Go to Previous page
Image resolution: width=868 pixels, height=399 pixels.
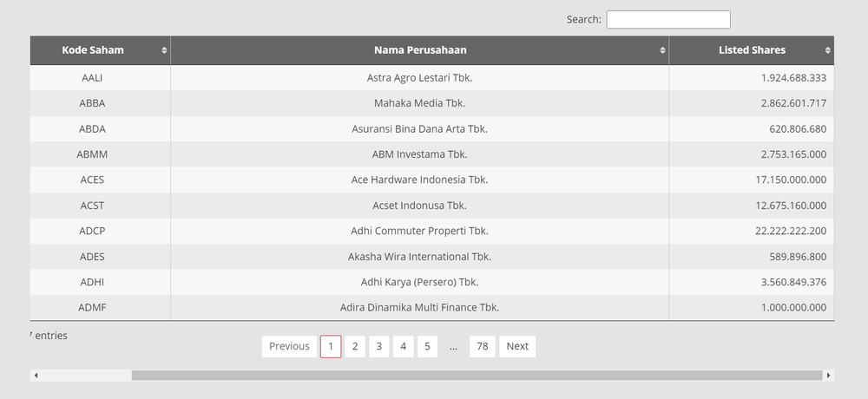tap(289, 346)
